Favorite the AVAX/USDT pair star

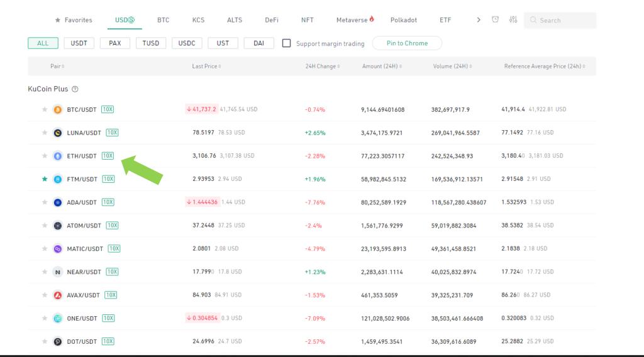pos(45,295)
